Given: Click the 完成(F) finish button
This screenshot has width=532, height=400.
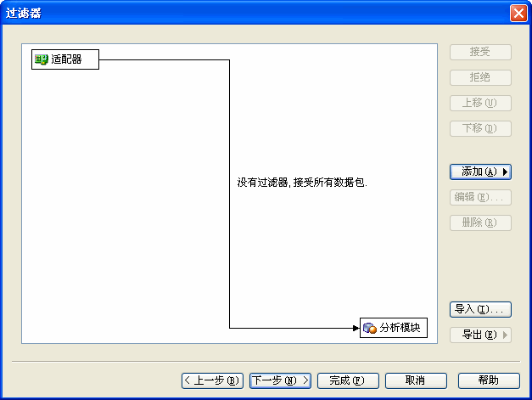Looking at the screenshot, I should point(348,380).
